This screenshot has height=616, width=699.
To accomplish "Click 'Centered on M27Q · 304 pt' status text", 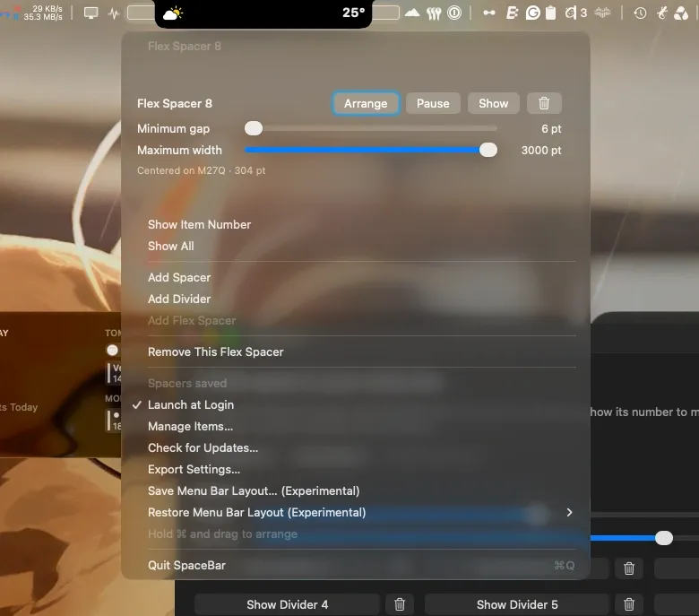I will [201, 170].
